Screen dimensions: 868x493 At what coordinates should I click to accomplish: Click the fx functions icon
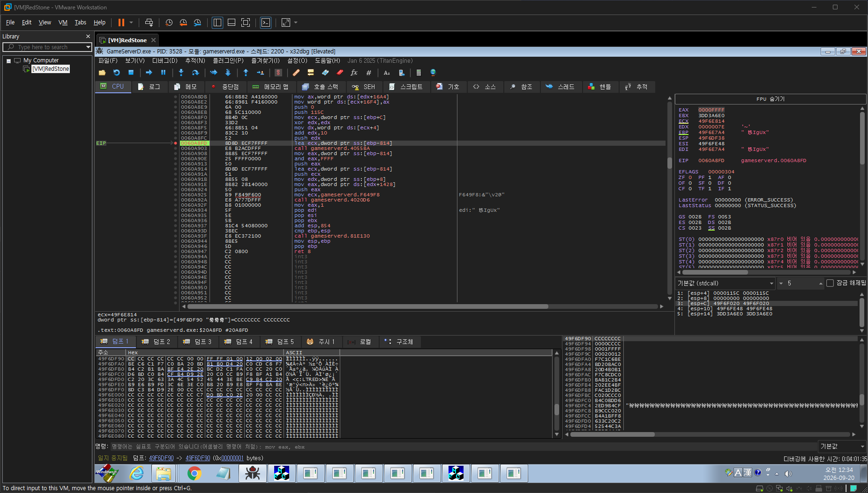[354, 73]
